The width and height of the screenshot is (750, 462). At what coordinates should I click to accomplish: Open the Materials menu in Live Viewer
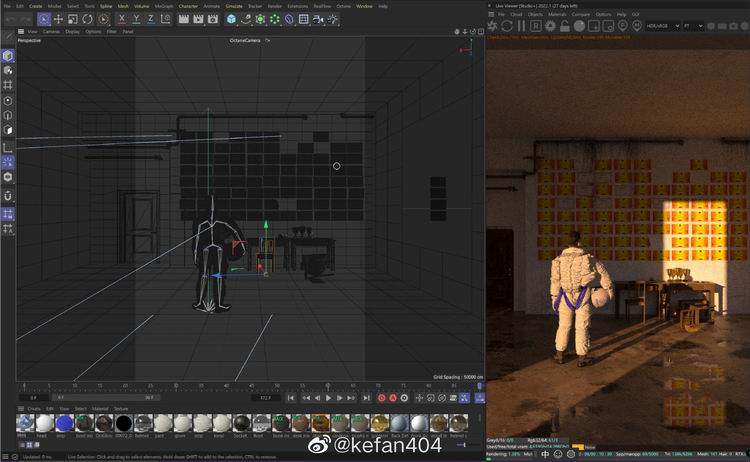click(556, 14)
